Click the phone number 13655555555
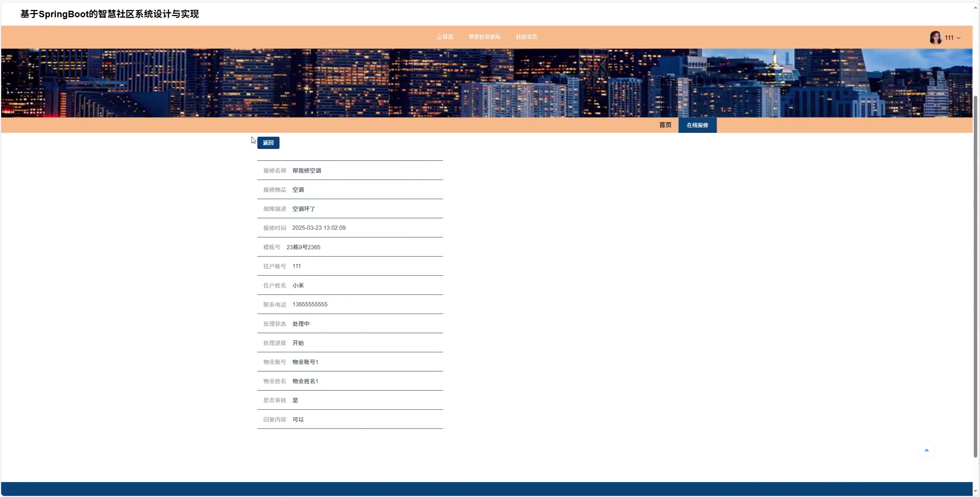 click(310, 304)
